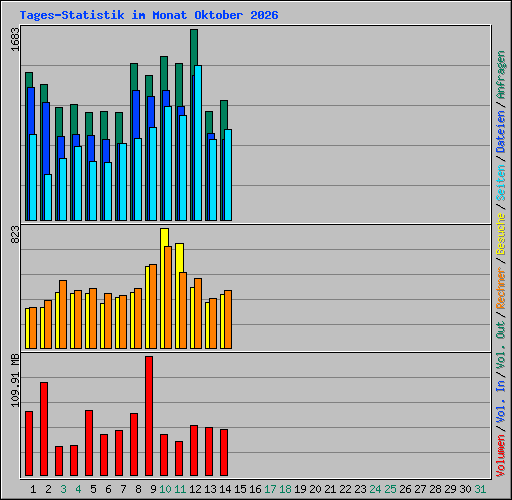The width and height of the screenshot is (512, 500).
Task: Click day 12 on the x-axis
Action: point(195,489)
